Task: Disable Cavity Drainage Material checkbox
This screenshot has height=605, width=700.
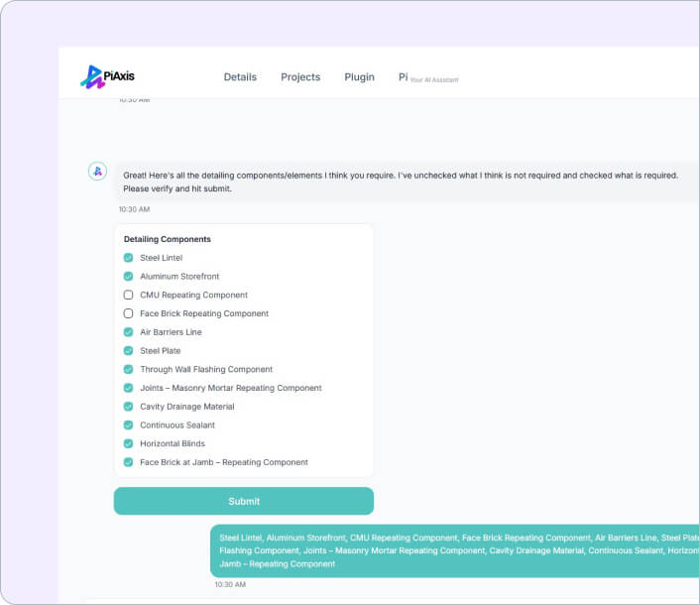Action: coord(128,407)
